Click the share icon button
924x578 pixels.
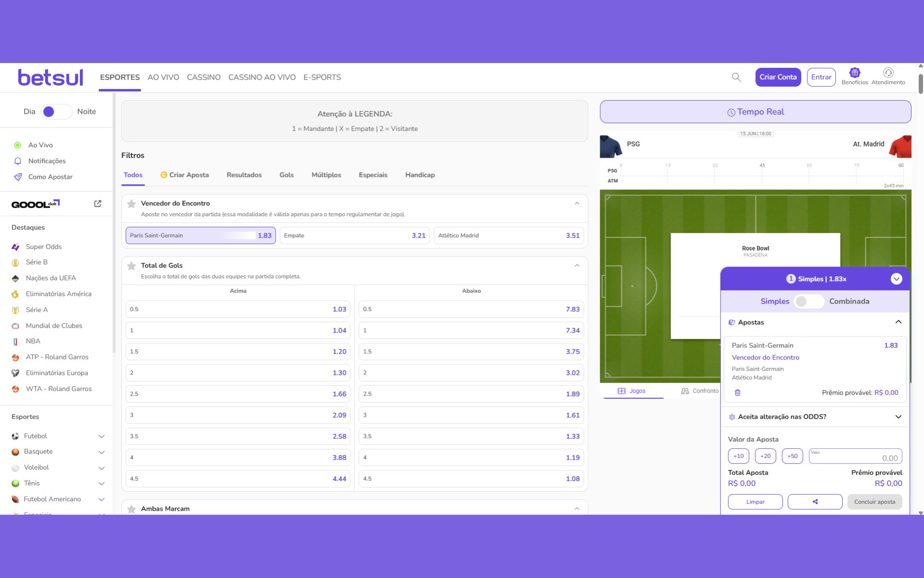815,501
